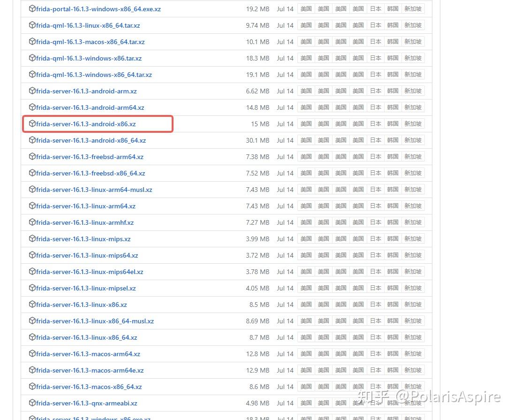Screen dimensions: 514x420
Task: Open the frida-server-16.1.3-macos-arm64.xz file link
Action: (x=88, y=354)
